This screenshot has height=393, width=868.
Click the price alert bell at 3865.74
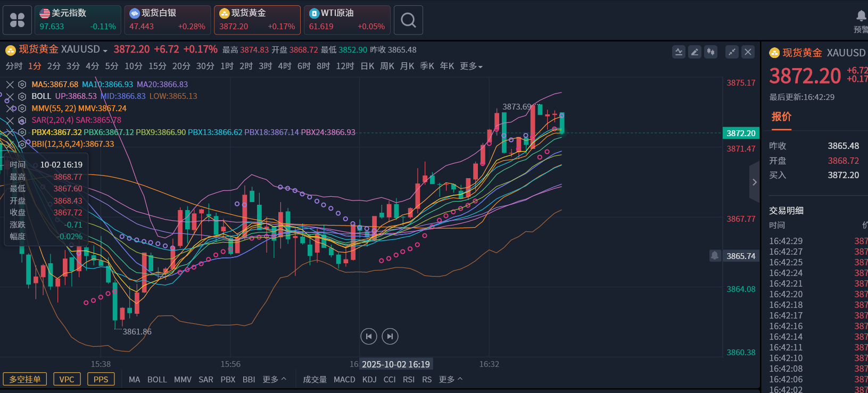715,256
